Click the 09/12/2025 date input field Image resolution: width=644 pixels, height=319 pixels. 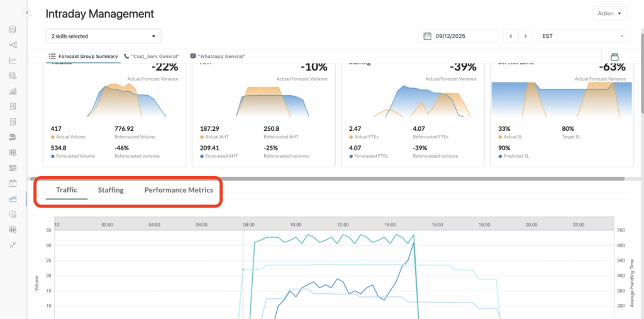[x=462, y=36]
